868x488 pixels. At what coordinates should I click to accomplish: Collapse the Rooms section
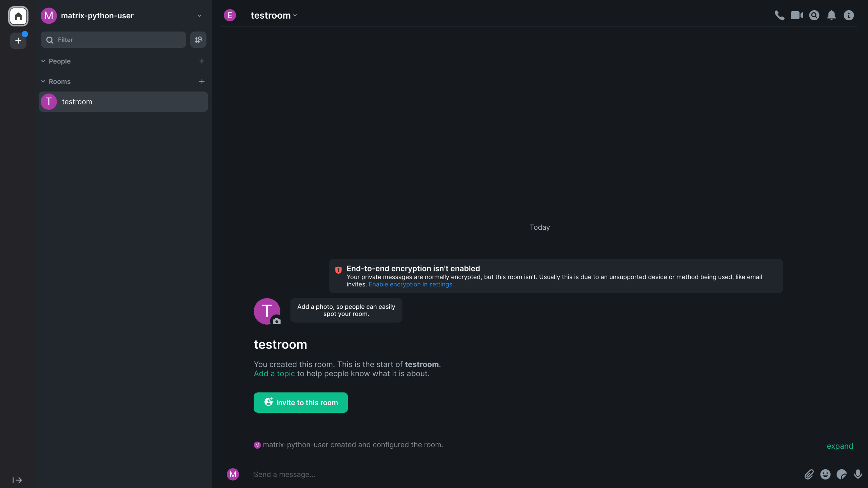point(43,81)
